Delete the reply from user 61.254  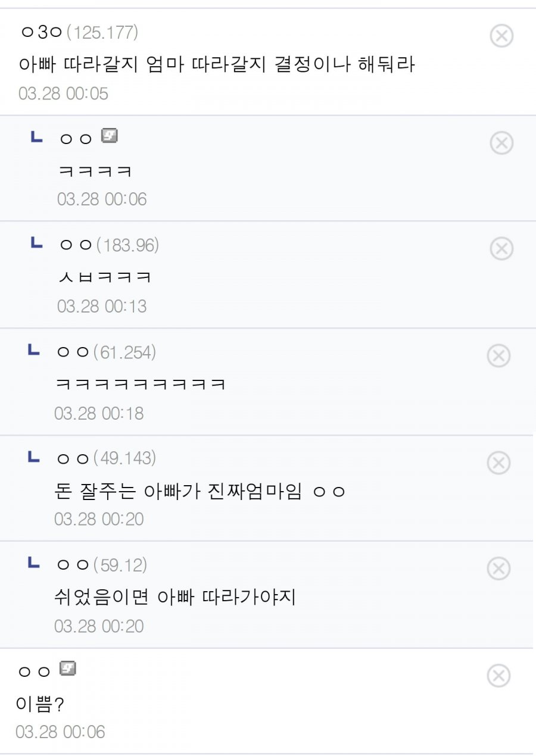(499, 356)
